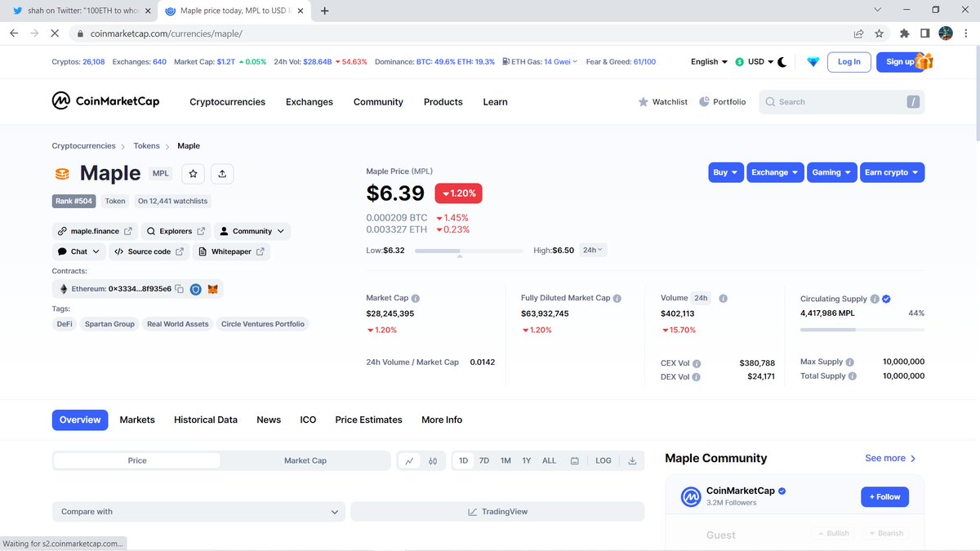The image size is (980, 551).
Task: Select 1Y chart range
Action: 527,460
